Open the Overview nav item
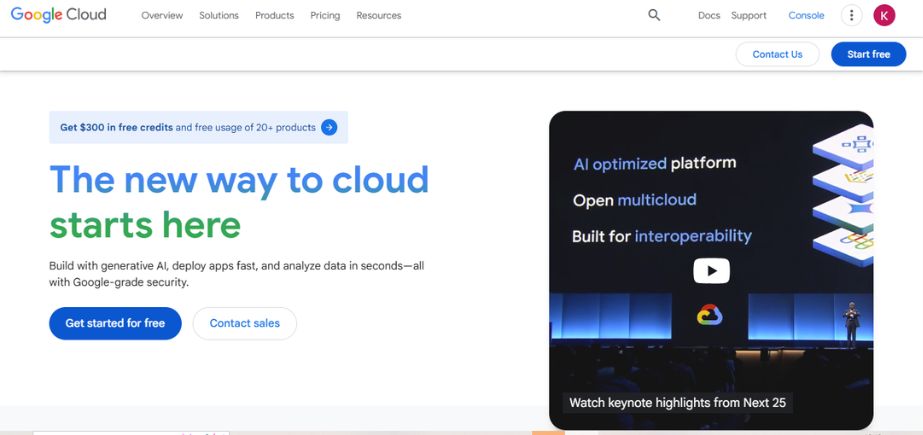This screenshot has height=435, width=923. [162, 16]
